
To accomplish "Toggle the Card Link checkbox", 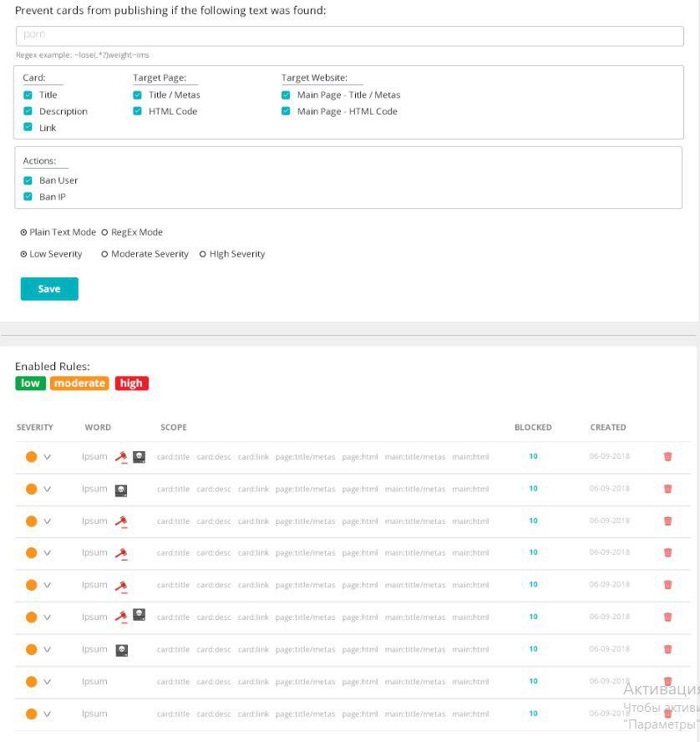I will 28,127.
